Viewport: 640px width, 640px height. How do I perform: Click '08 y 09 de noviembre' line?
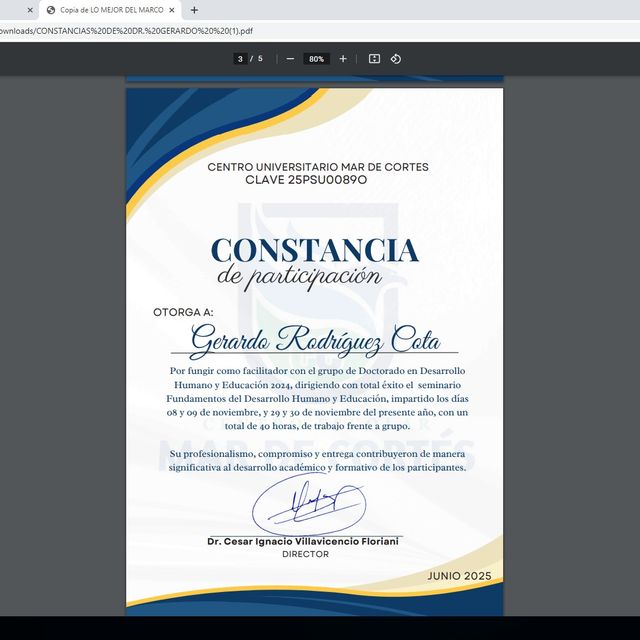317,413
